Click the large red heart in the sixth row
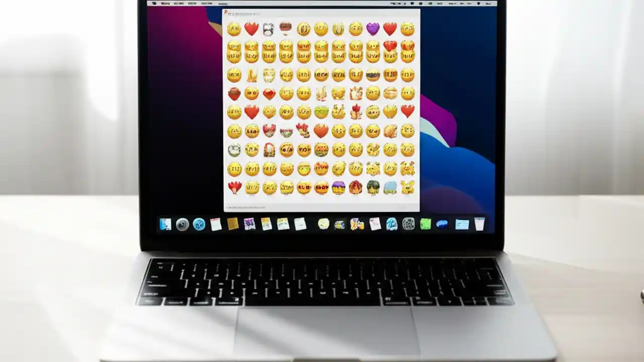 321,131
